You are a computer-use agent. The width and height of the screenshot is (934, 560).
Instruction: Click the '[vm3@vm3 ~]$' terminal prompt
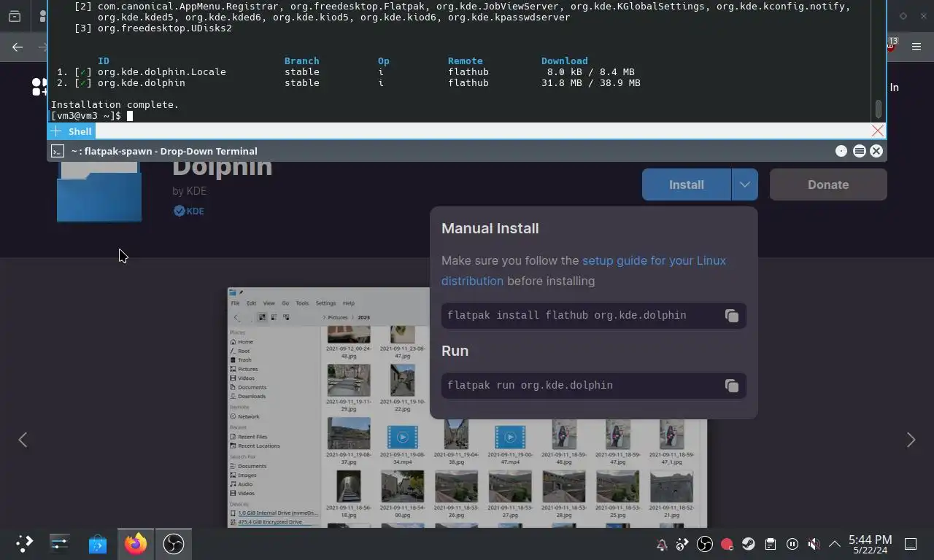(x=85, y=116)
